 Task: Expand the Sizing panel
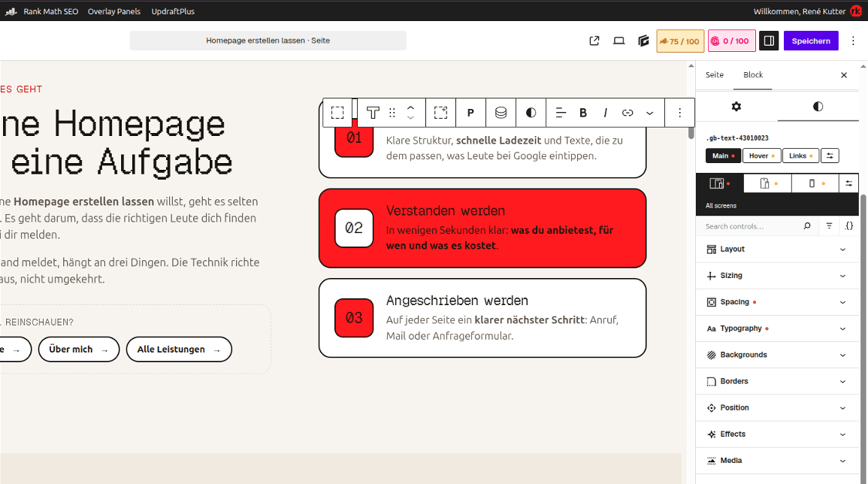(x=777, y=276)
